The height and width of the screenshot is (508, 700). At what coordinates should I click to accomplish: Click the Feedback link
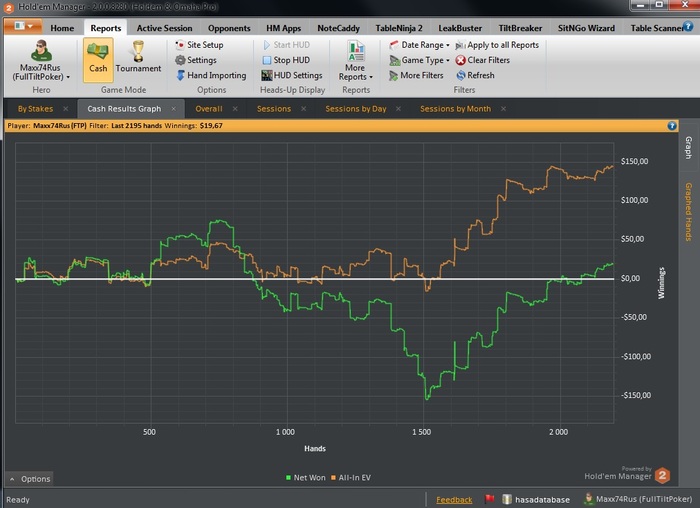pyautogui.click(x=454, y=500)
